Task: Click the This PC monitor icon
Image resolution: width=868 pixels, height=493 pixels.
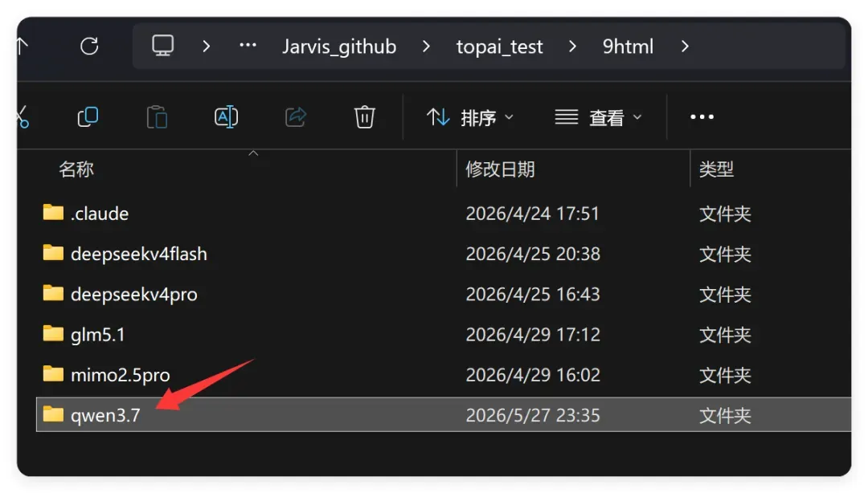Action: pos(162,46)
